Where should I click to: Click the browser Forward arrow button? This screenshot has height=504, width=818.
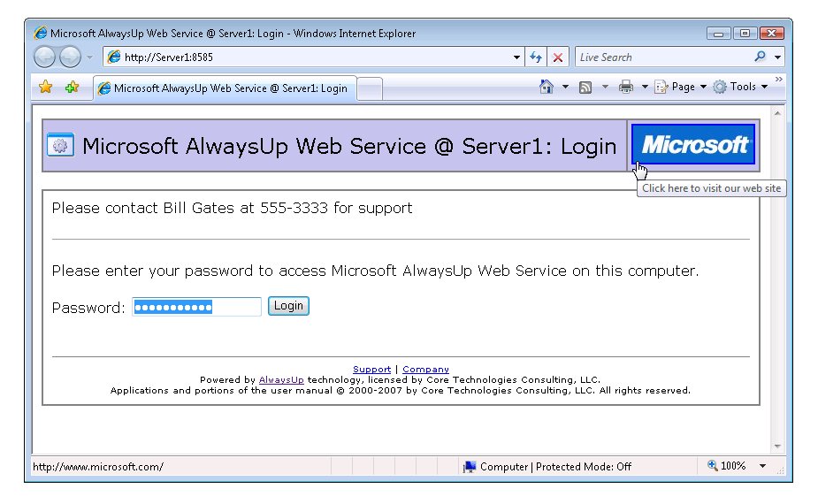[x=71, y=57]
